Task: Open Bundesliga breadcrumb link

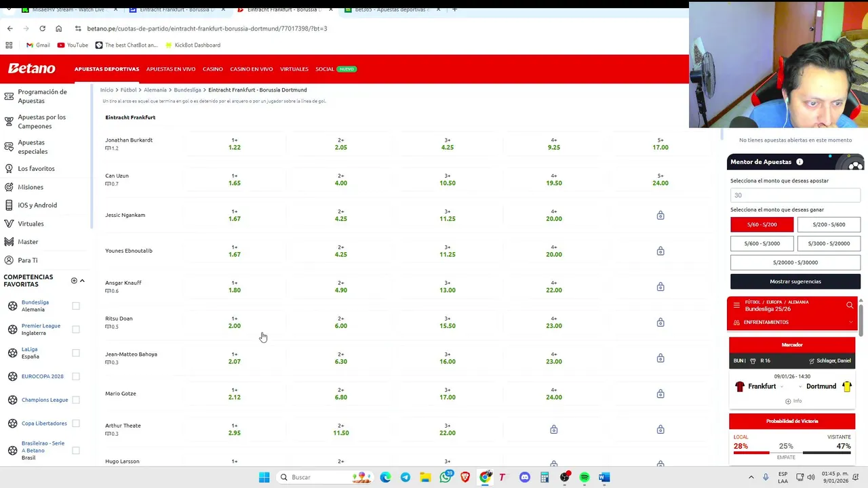Action: pos(187,89)
